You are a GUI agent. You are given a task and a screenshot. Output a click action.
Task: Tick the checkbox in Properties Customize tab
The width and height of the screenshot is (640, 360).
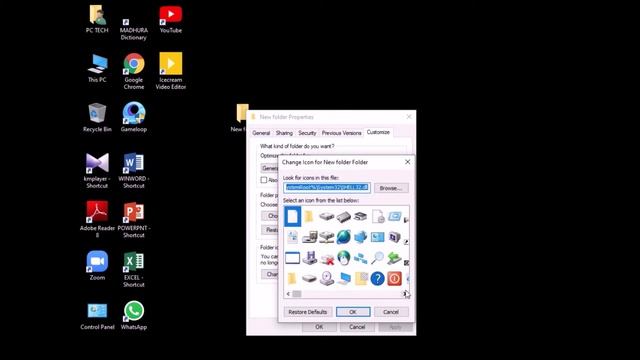click(x=264, y=180)
